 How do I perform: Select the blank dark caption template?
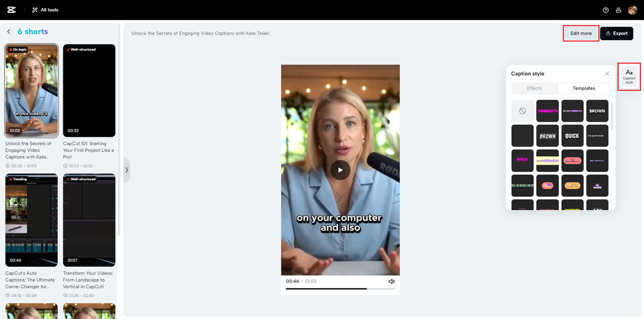point(522,136)
